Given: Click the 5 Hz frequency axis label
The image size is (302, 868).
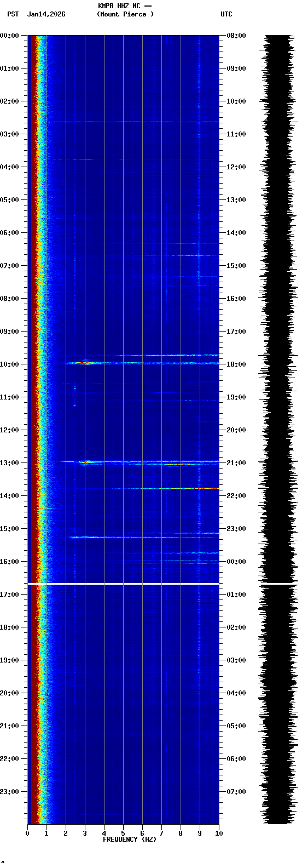Looking at the screenshot, I should tap(123, 833).
